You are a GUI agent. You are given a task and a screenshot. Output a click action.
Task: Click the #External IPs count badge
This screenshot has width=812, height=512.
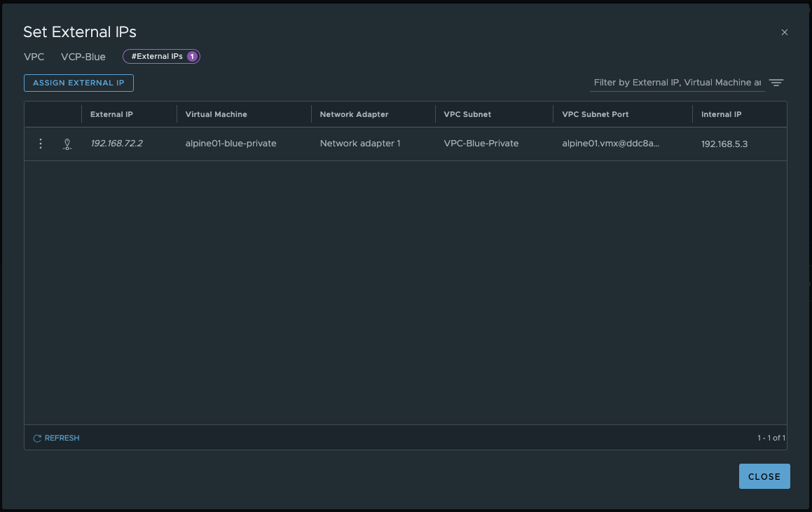click(161, 56)
